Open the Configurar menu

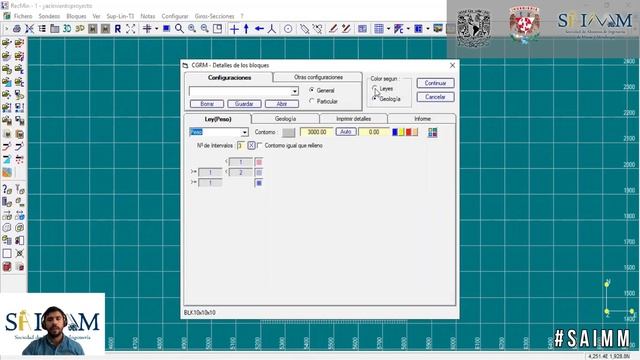coord(175,16)
